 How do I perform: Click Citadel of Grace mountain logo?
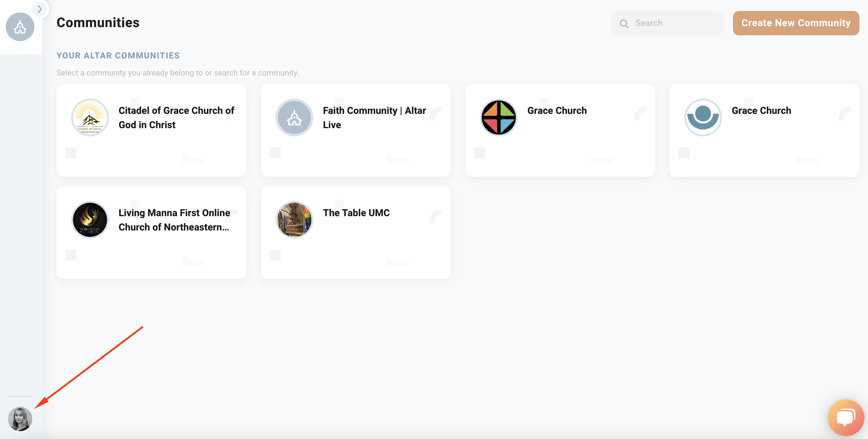pos(90,118)
